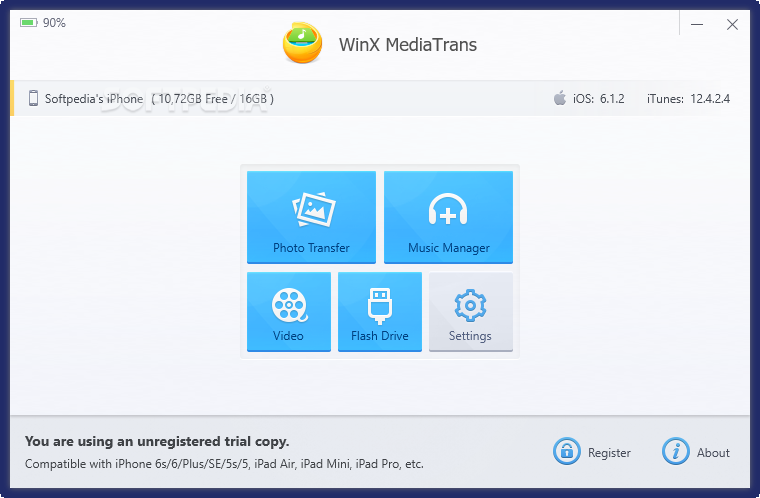Click the "iOS: 6.1.2" version text
This screenshot has height=498, width=760.
pyautogui.click(x=599, y=99)
